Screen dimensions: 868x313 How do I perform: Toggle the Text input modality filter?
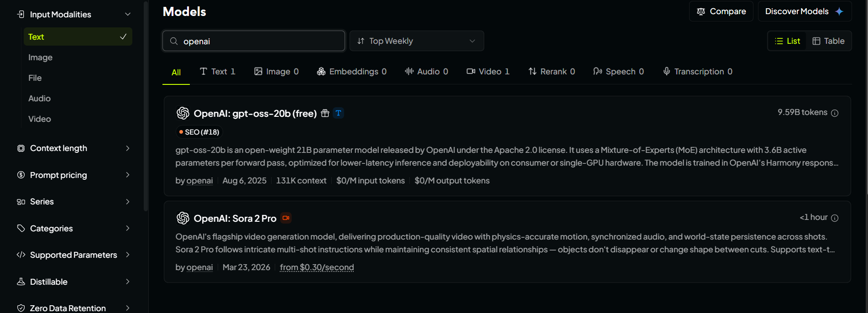click(x=78, y=37)
